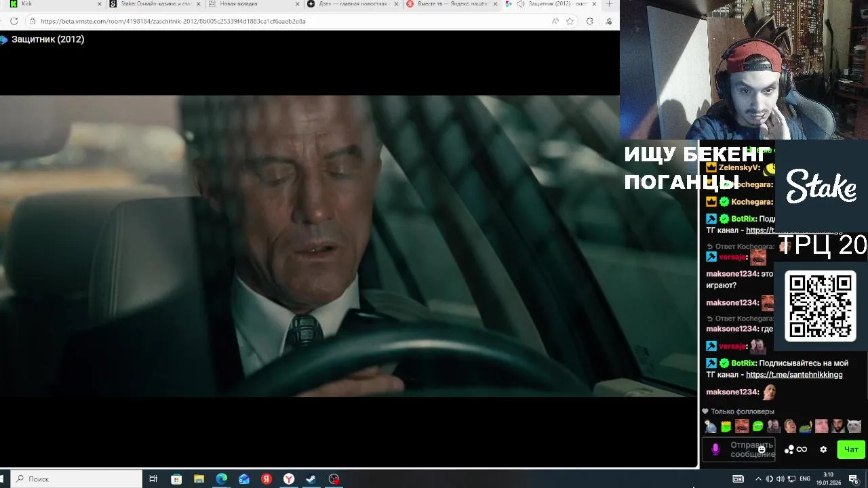Add page to favorites with star icon
Viewport: 868px width, 488px height.
point(570,21)
